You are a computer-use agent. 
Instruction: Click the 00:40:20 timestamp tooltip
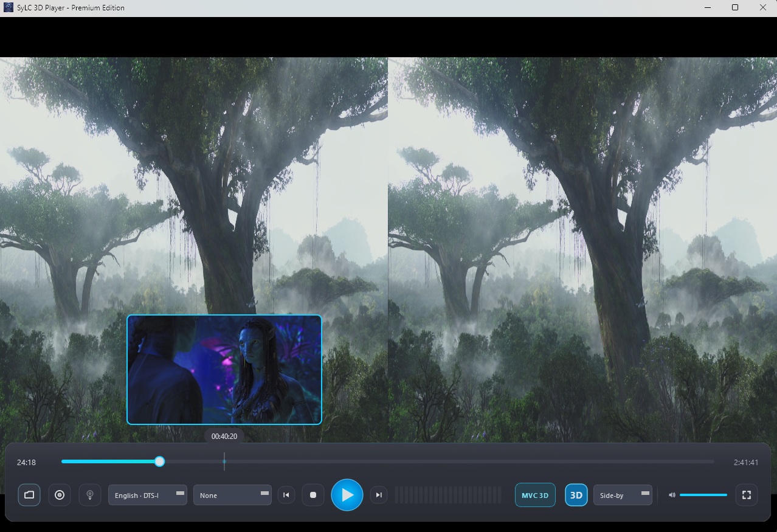tap(224, 436)
